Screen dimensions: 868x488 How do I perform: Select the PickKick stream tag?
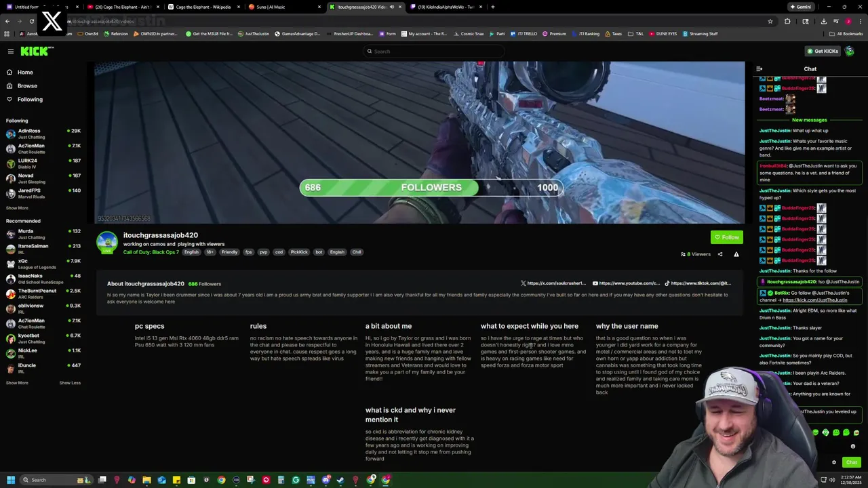(x=299, y=252)
